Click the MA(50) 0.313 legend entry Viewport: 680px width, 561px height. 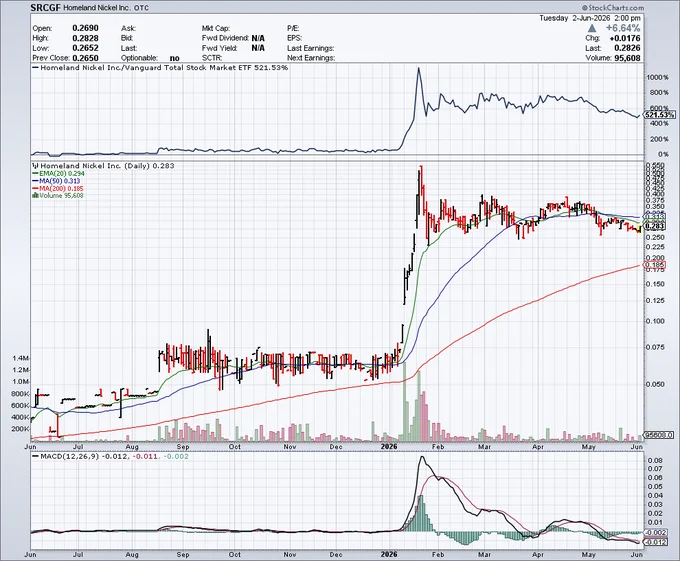[x=56, y=181]
